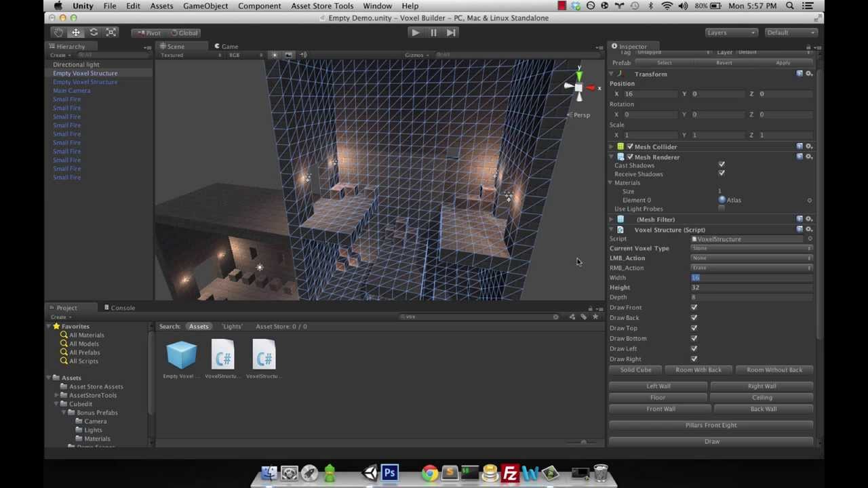Open the Assets menu
Image resolution: width=868 pixels, height=488 pixels.
pos(161,6)
